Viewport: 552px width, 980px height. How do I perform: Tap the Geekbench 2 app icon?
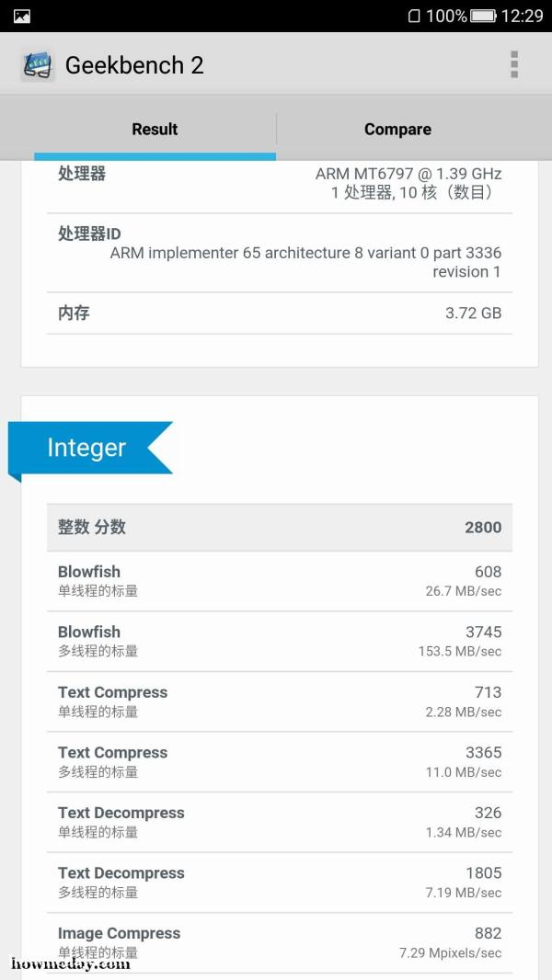pyautogui.click(x=38, y=65)
